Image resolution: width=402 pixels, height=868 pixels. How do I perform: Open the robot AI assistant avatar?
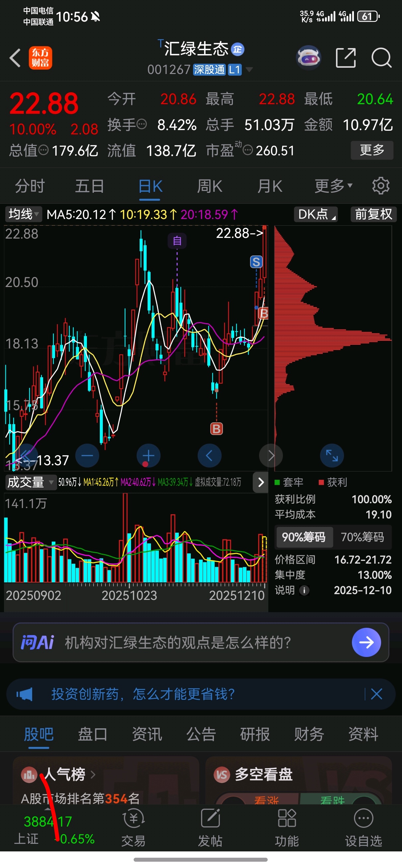coord(308,58)
